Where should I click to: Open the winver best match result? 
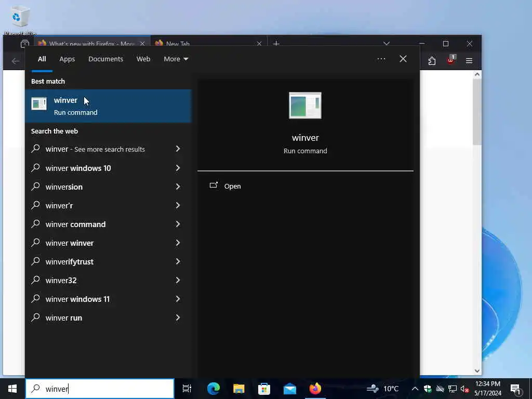(108, 106)
